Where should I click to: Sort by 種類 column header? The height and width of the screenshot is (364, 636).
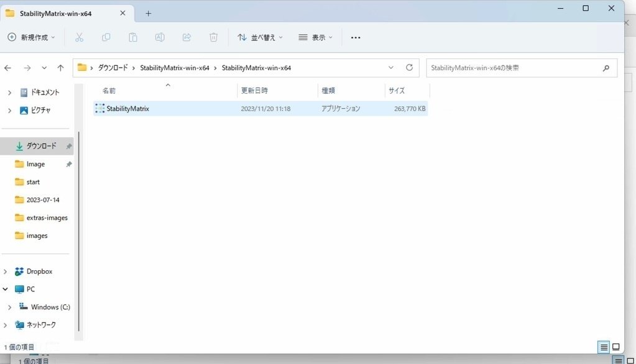pyautogui.click(x=351, y=91)
